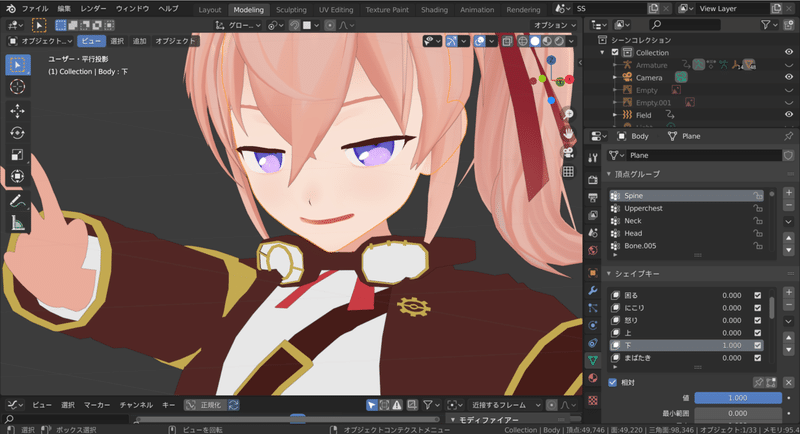Switch to the Shading workspace tab

tap(434, 10)
